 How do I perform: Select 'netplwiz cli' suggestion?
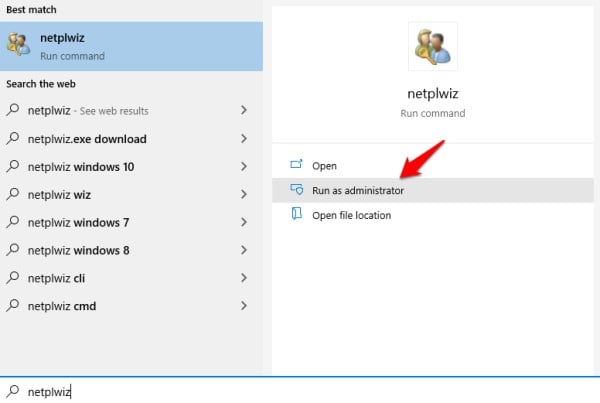(131, 278)
